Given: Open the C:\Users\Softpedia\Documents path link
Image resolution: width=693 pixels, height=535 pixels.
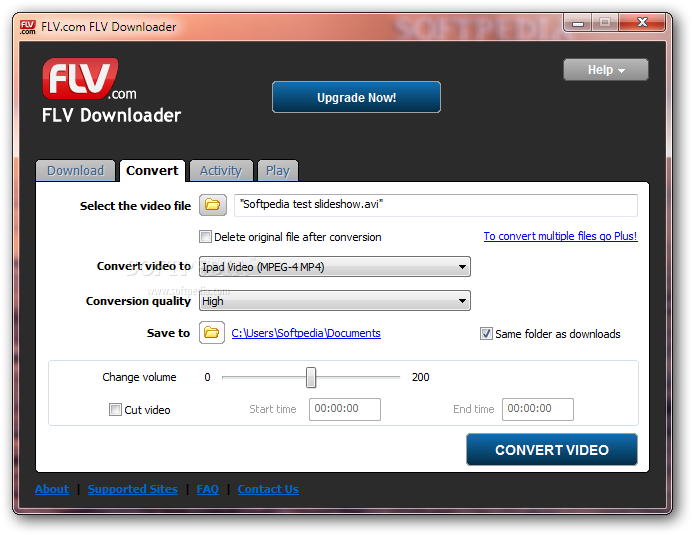Looking at the screenshot, I should [306, 333].
